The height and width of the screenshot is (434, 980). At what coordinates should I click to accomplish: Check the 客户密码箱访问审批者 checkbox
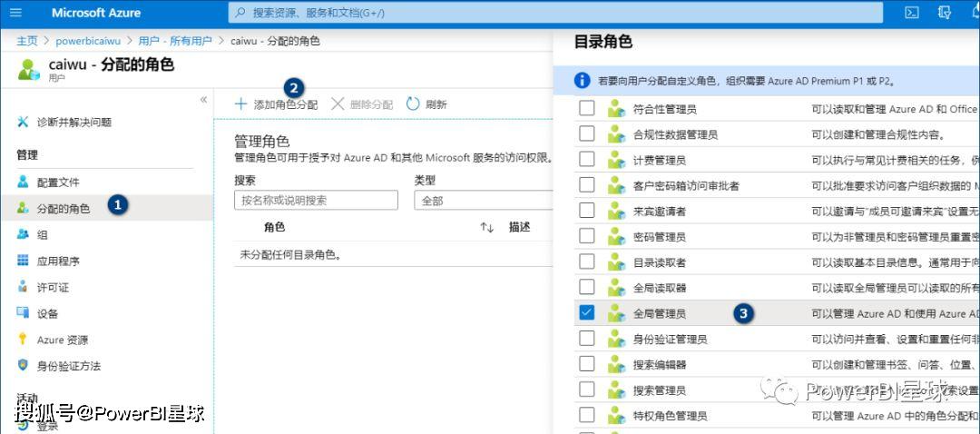pos(587,185)
